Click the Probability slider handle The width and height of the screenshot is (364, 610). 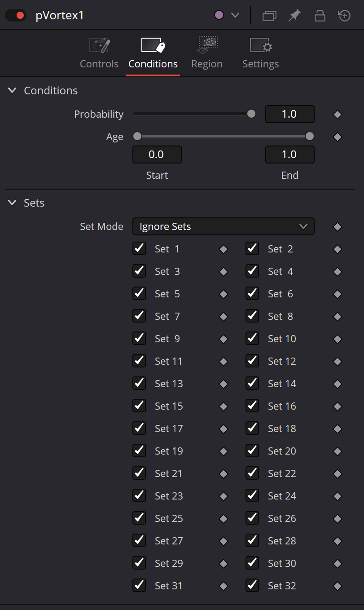click(251, 114)
